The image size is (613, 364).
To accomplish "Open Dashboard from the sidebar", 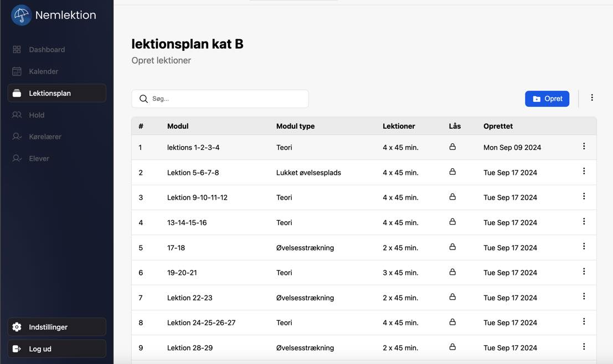I will (47, 50).
